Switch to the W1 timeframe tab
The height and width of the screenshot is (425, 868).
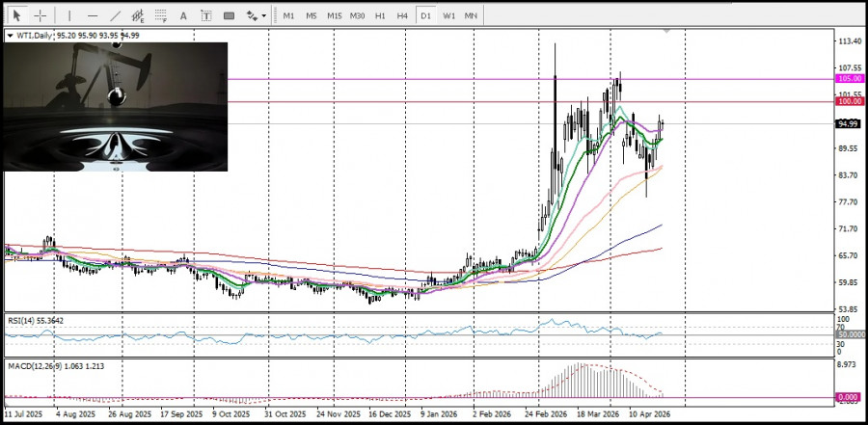pos(448,15)
